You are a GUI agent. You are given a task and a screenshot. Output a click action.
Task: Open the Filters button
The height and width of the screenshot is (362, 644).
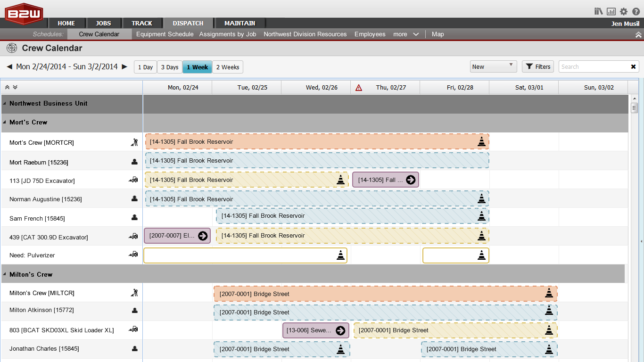538,66
